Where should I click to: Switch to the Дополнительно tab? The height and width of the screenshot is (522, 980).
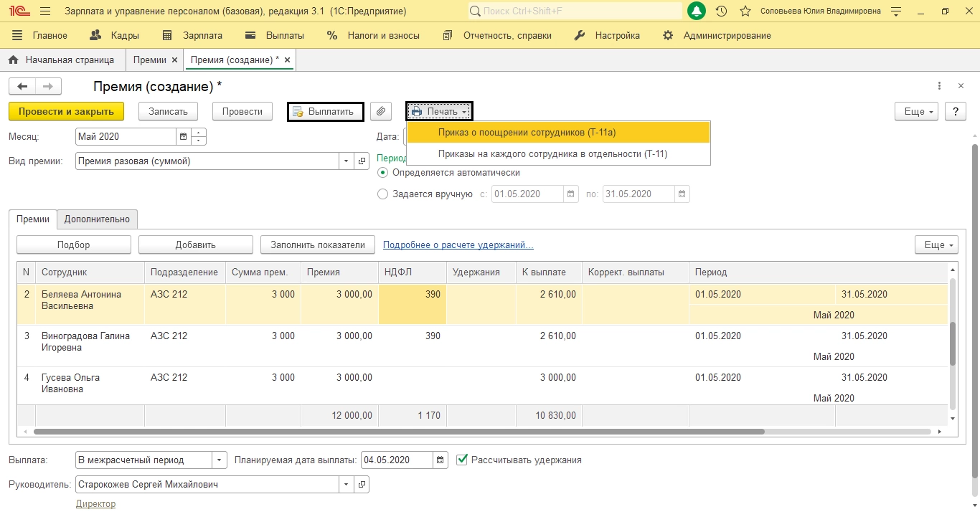[x=97, y=219]
